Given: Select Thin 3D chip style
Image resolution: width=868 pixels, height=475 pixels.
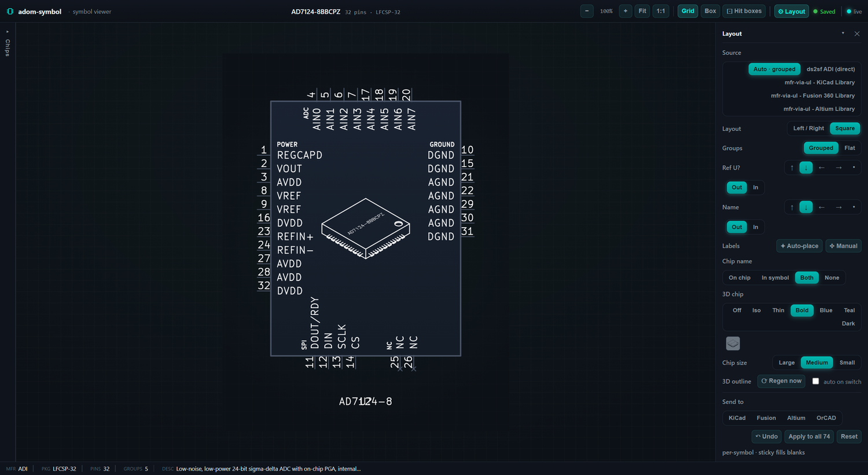Looking at the screenshot, I should (x=778, y=310).
